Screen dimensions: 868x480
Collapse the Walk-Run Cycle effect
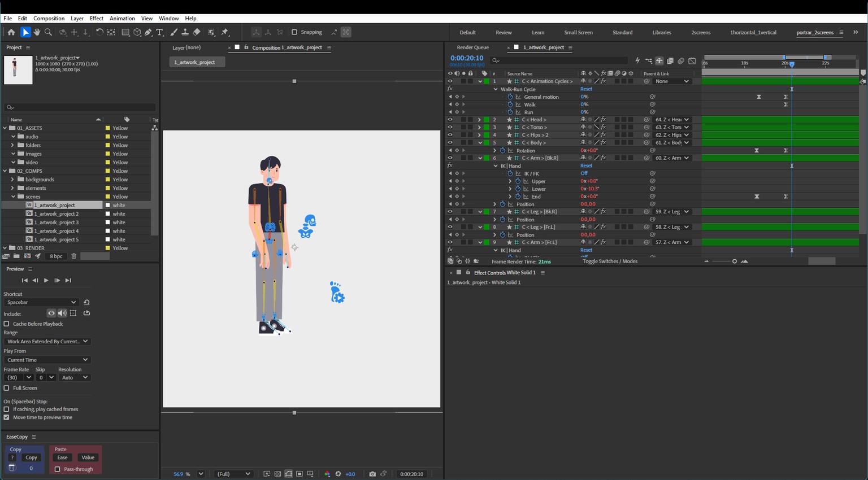coord(496,89)
